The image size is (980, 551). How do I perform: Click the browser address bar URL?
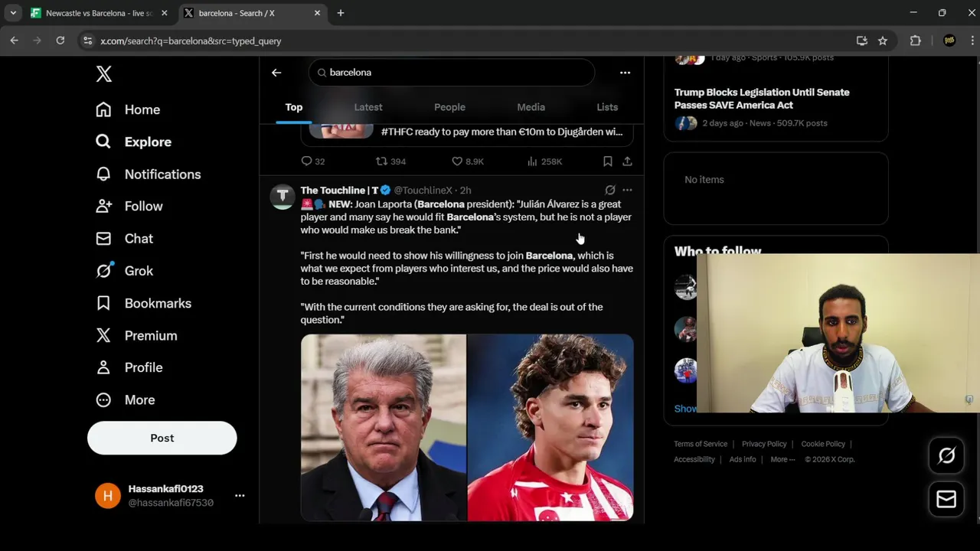[191, 41]
